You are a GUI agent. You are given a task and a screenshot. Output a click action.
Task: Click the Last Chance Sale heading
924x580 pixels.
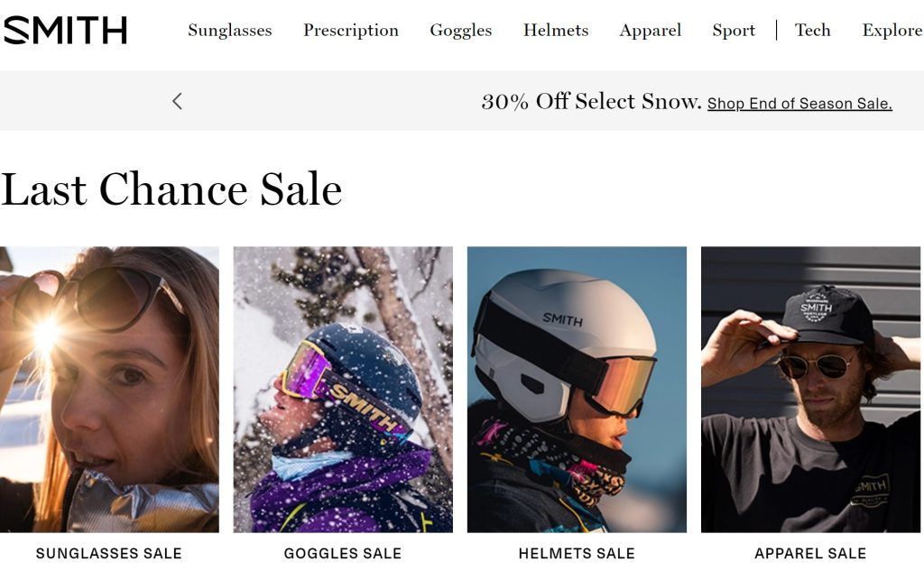coord(171,189)
